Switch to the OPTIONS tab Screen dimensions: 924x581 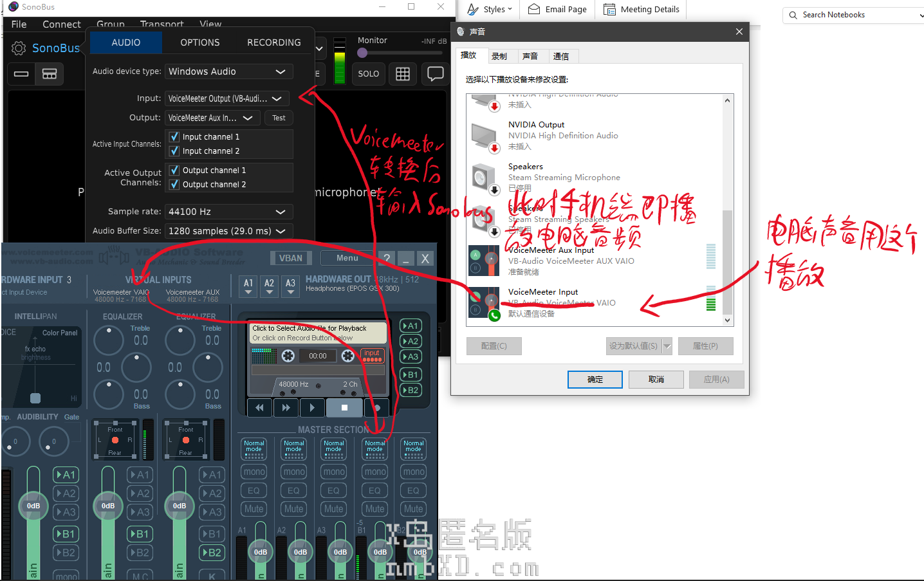199,42
